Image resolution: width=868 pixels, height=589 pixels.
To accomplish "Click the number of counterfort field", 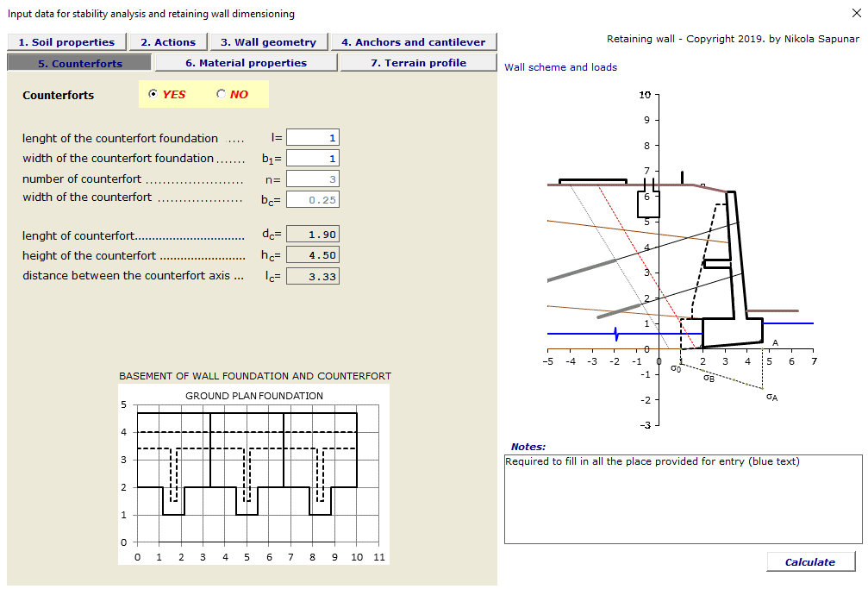I will click(313, 179).
